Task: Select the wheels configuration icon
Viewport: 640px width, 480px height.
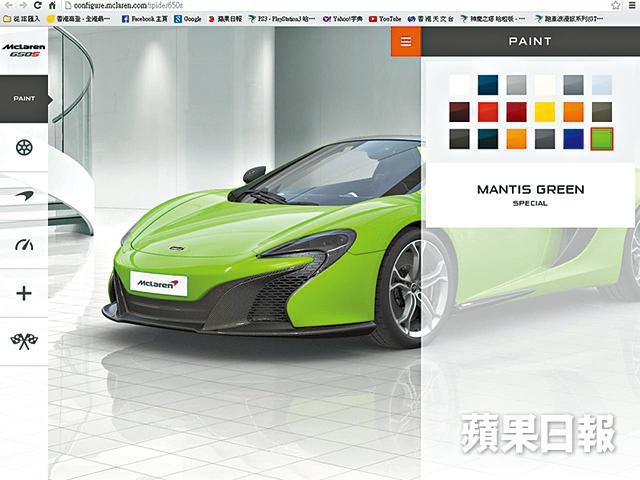Action: 24,147
